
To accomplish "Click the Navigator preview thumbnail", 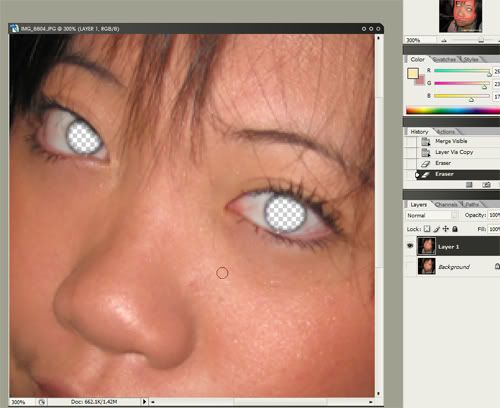I will coord(460,16).
